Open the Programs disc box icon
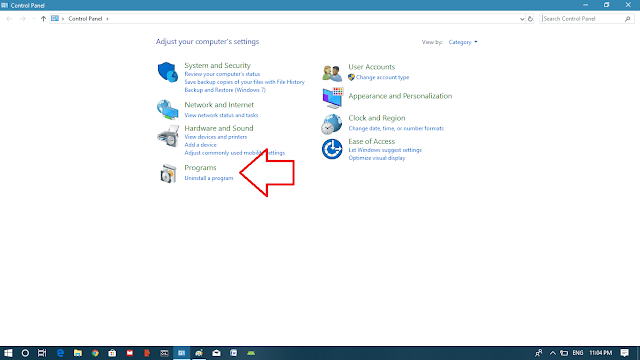Screen dimensions: 640x360 pos(168,173)
